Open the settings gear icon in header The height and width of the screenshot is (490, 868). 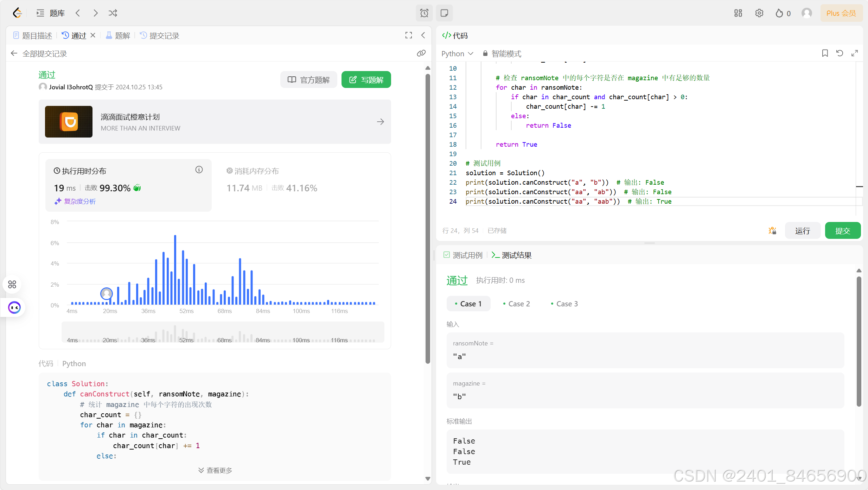[759, 13]
